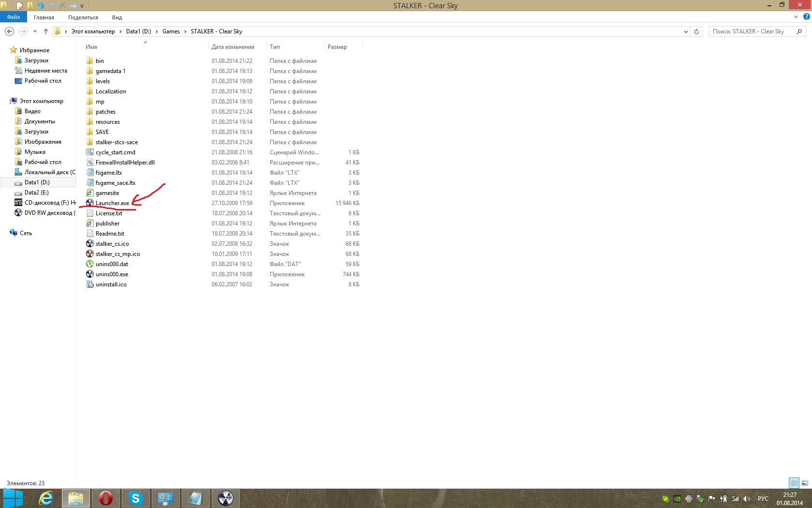Open the Файл ribbon tab
812x508 pixels.
coord(14,17)
